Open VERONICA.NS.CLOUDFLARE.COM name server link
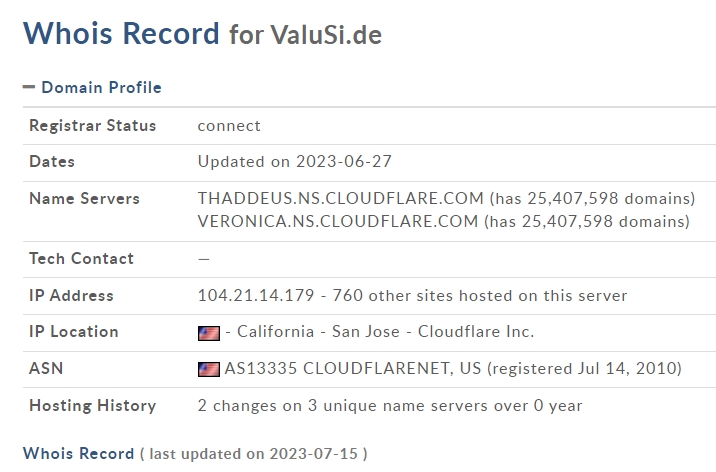The width and height of the screenshot is (716, 472). click(338, 222)
